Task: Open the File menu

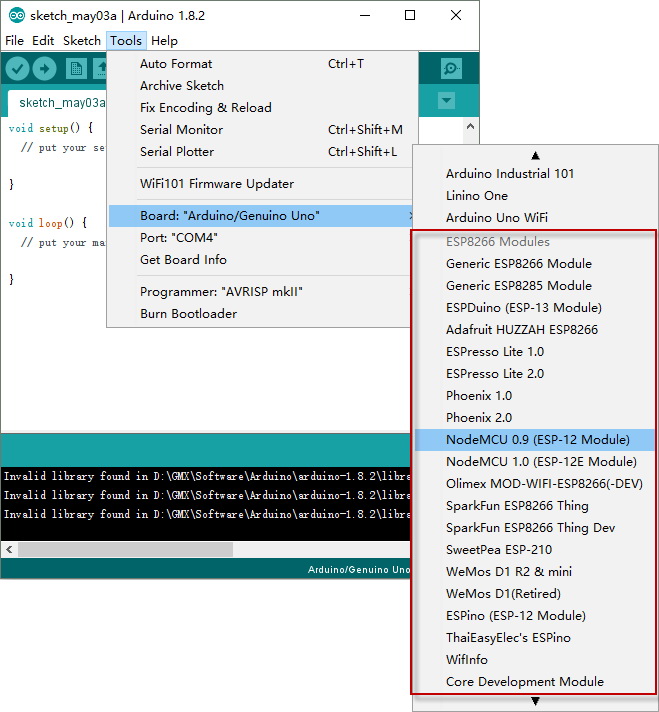Action: pos(15,41)
